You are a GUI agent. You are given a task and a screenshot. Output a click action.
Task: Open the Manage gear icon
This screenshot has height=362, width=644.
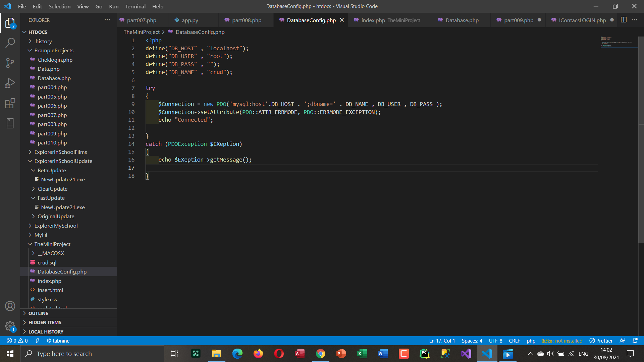click(10, 326)
